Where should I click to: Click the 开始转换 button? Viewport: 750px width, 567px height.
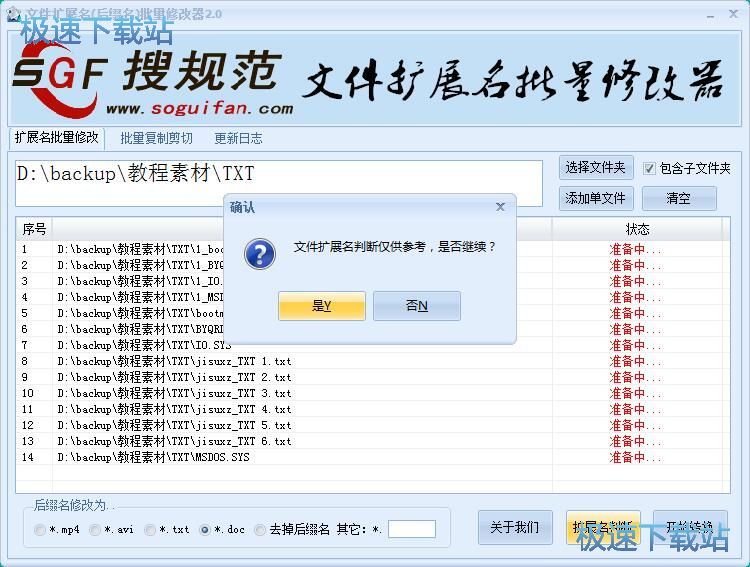point(691,527)
